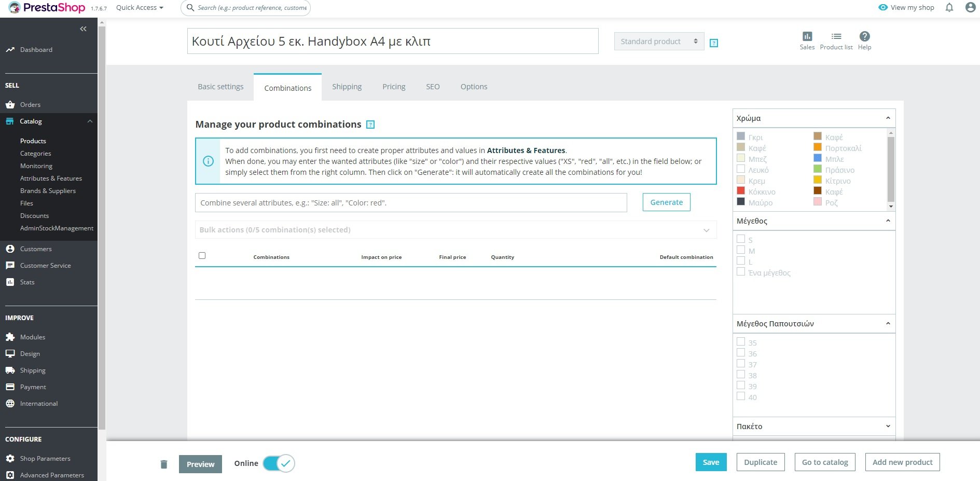The height and width of the screenshot is (481, 980).
Task: Click the Duplicate button
Action: tap(761, 462)
